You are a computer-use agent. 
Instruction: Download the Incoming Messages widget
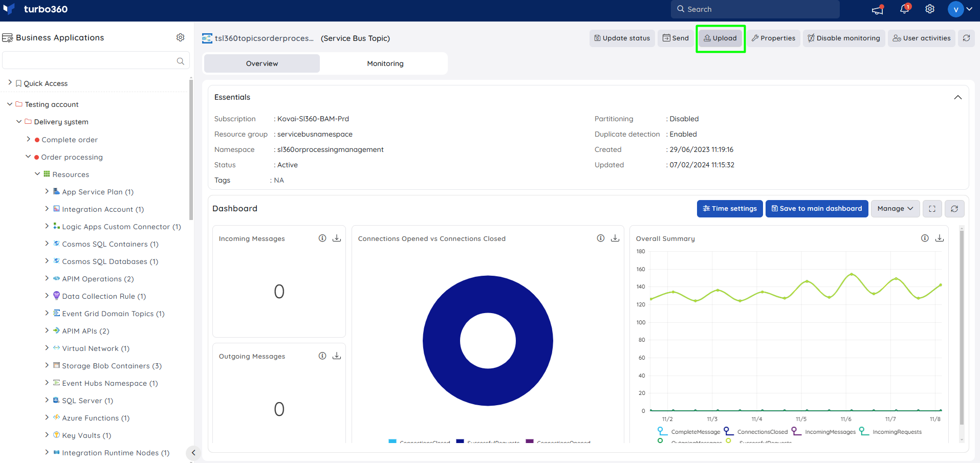tap(337, 238)
